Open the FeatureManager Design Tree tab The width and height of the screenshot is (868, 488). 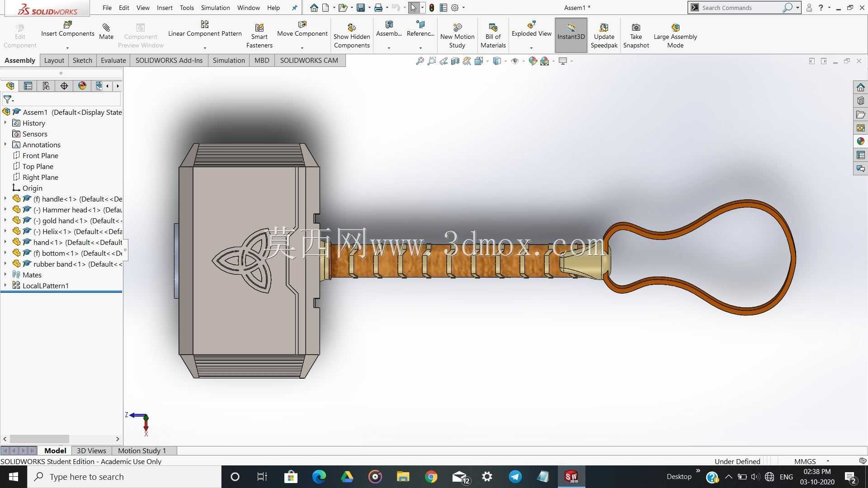tap(10, 86)
